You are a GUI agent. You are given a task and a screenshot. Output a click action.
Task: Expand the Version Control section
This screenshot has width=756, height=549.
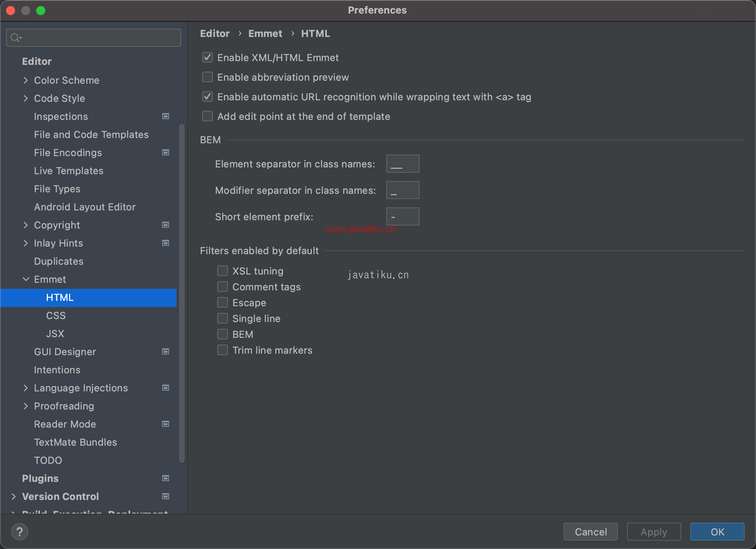(x=14, y=497)
